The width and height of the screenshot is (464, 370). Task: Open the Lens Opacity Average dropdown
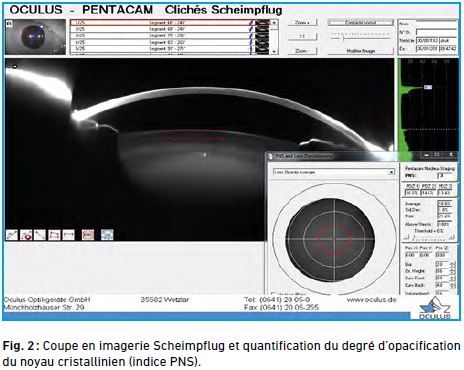[x=334, y=172]
